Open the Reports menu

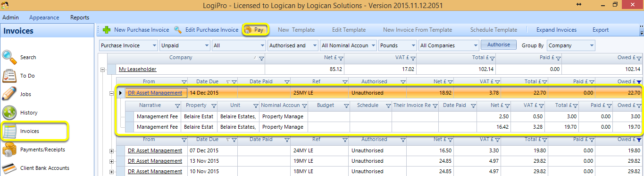80,18
